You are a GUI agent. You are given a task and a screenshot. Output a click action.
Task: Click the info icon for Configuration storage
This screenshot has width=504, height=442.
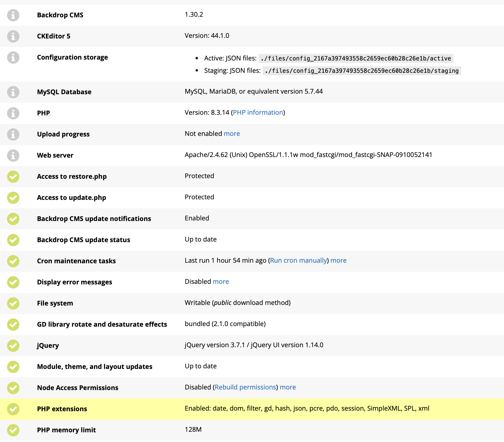coord(13,58)
